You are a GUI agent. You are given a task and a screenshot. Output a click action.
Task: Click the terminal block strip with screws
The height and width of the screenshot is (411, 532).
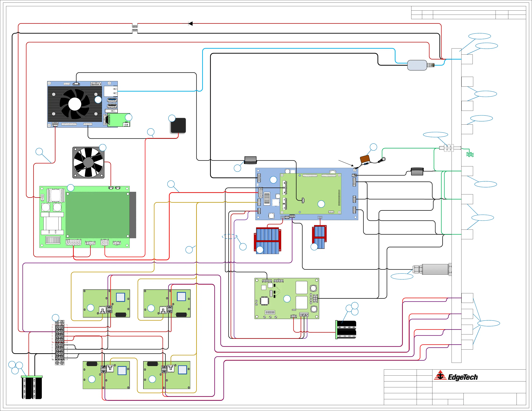click(60, 342)
